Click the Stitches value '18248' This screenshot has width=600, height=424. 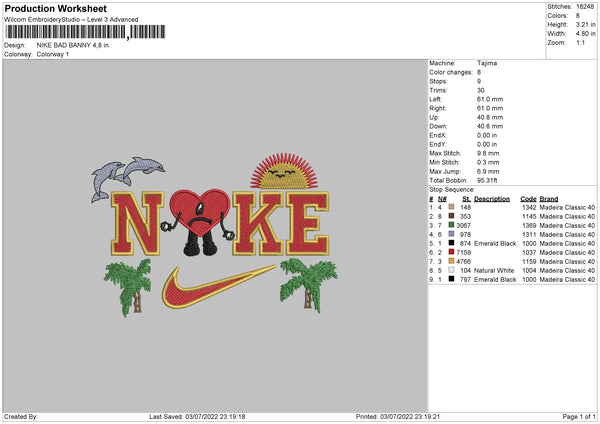point(585,7)
